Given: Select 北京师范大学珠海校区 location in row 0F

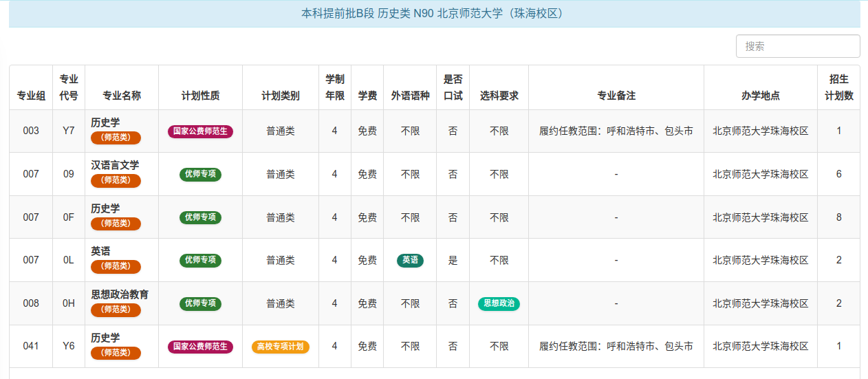Looking at the screenshot, I should (x=761, y=217).
